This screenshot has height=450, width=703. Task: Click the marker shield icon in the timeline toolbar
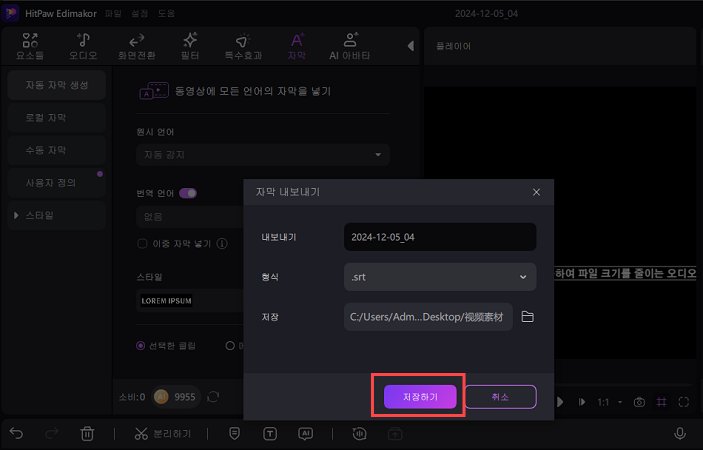point(234,433)
